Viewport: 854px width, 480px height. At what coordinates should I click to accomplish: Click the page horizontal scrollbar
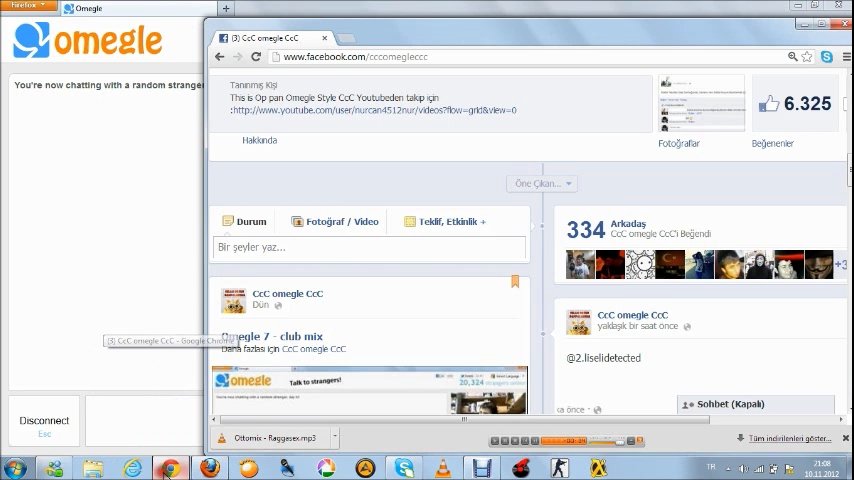pos(465,420)
